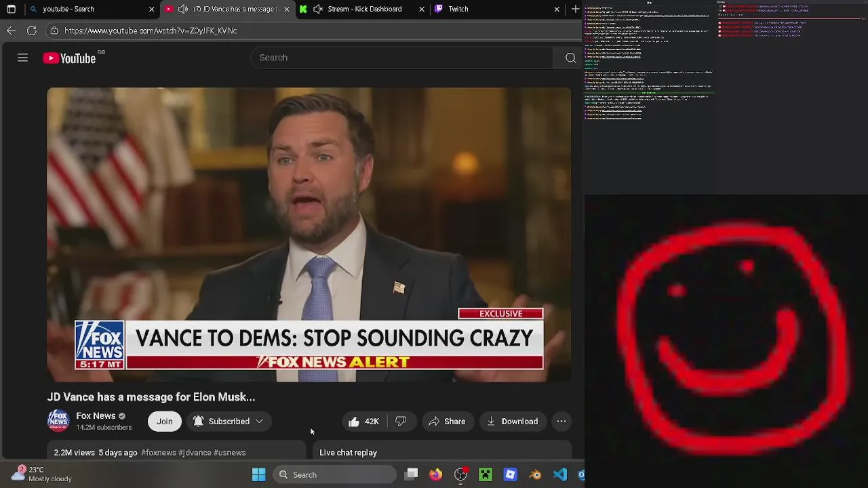Screen dimensions: 868x488
Task: Go to YouTube home via logo
Action: click(x=70, y=58)
